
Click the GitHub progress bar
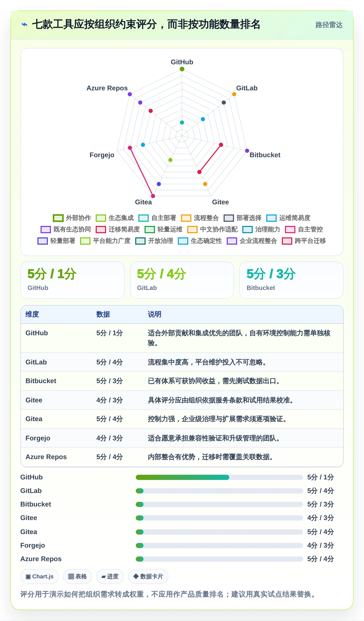point(219,477)
